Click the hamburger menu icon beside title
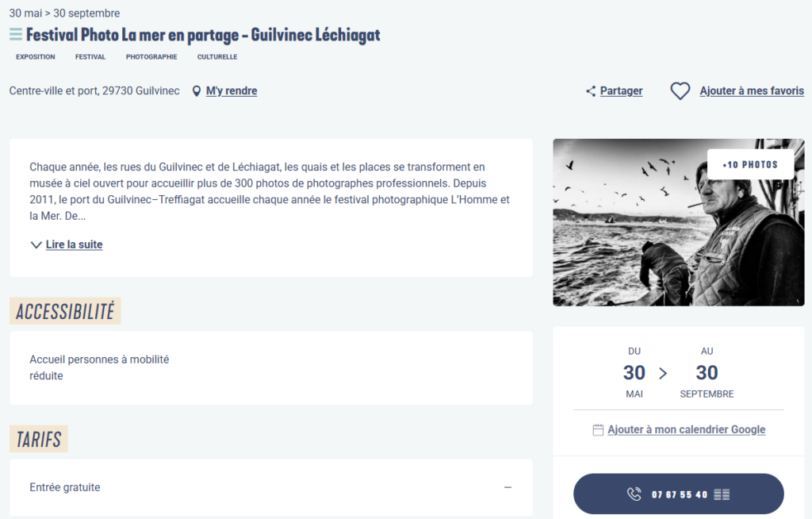 (x=16, y=35)
